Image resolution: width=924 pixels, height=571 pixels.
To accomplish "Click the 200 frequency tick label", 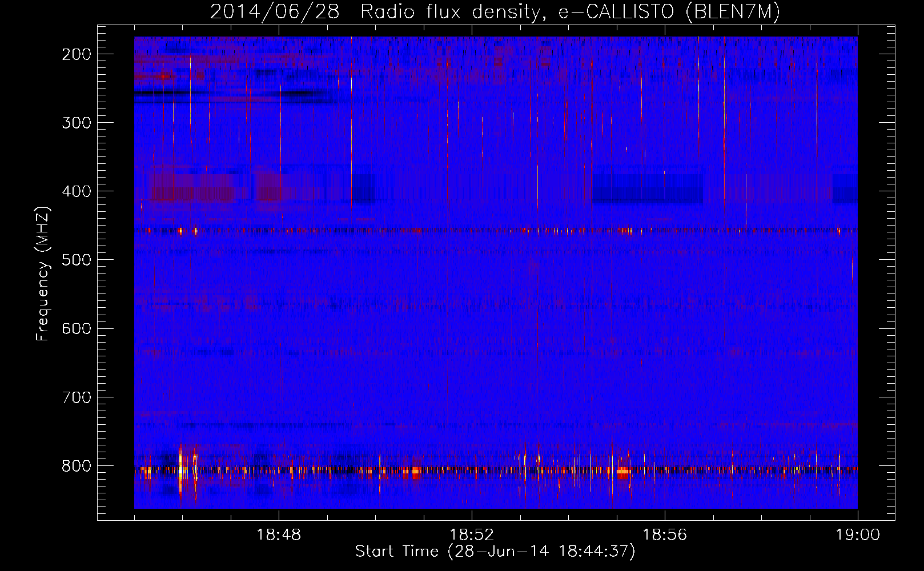I will [76, 54].
